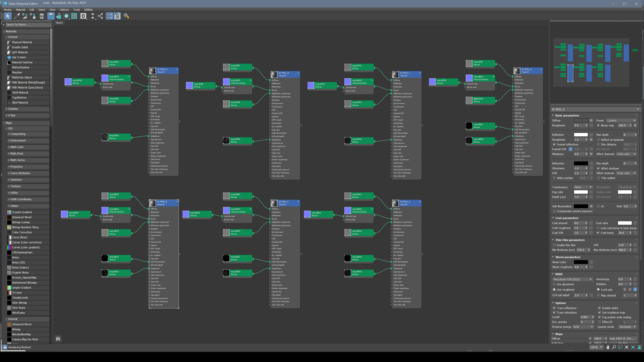Enable the Thin-walled checkbox
The image size is (644, 362).
coord(598,178)
